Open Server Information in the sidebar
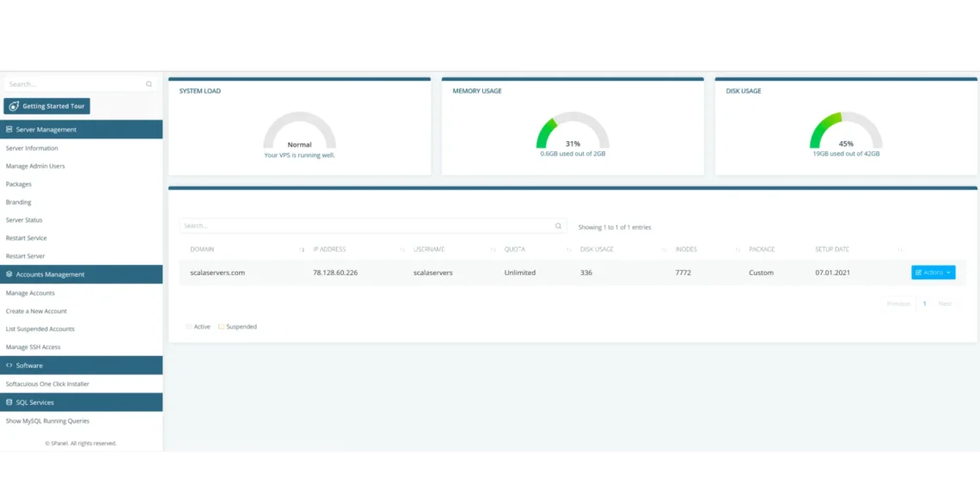The height and width of the screenshot is (490, 980). [x=32, y=148]
